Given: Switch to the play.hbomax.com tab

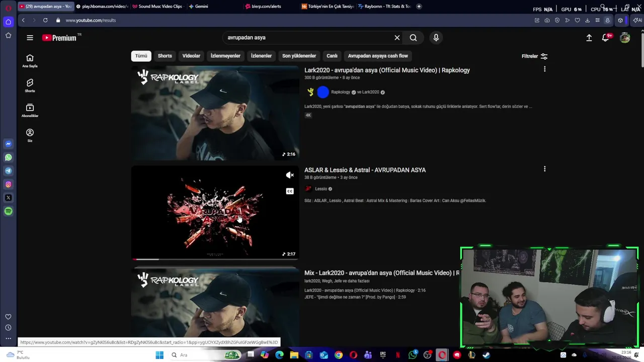Looking at the screenshot, I should (x=102, y=7).
